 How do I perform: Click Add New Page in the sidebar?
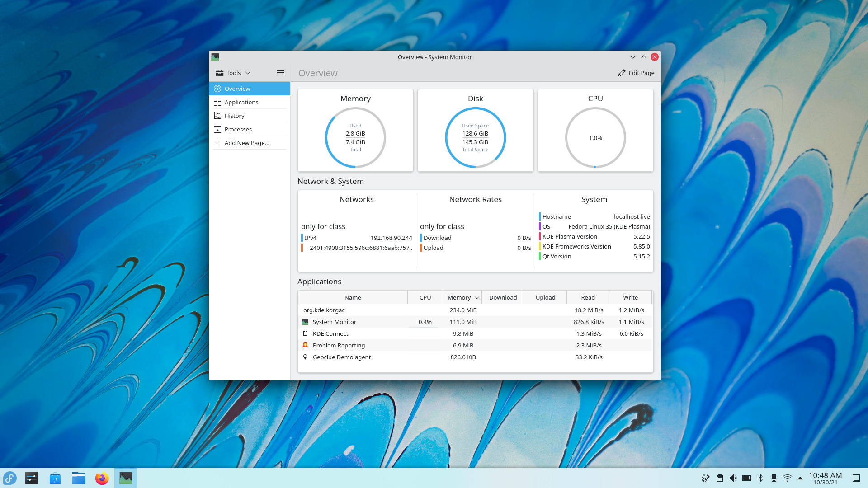coord(247,143)
